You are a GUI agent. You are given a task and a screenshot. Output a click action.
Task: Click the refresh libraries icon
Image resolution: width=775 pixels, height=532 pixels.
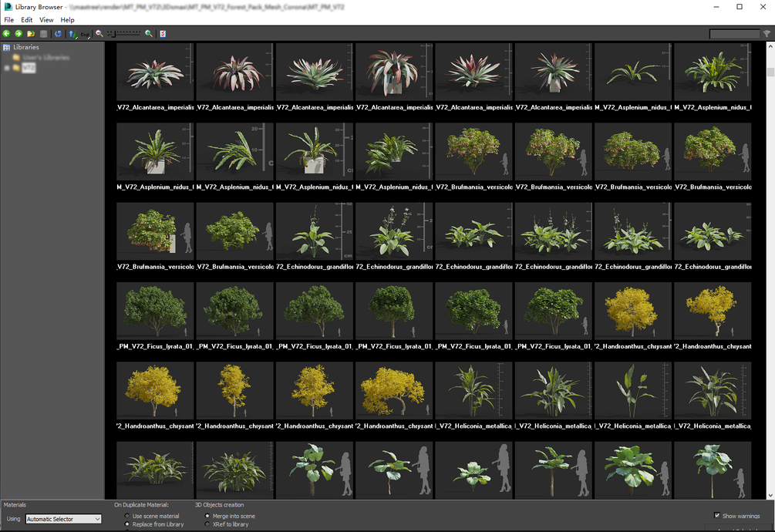(x=58, y=33)
